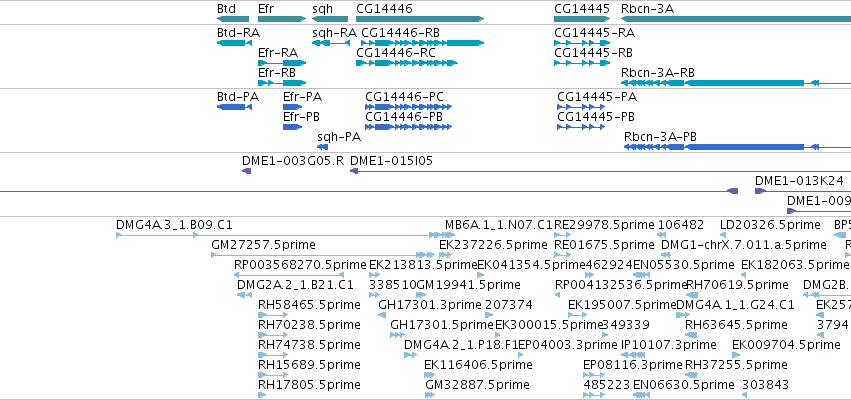
Task: Click the DMG2A.2_1.B21.C1 label
Action: (x=295, y=285)
